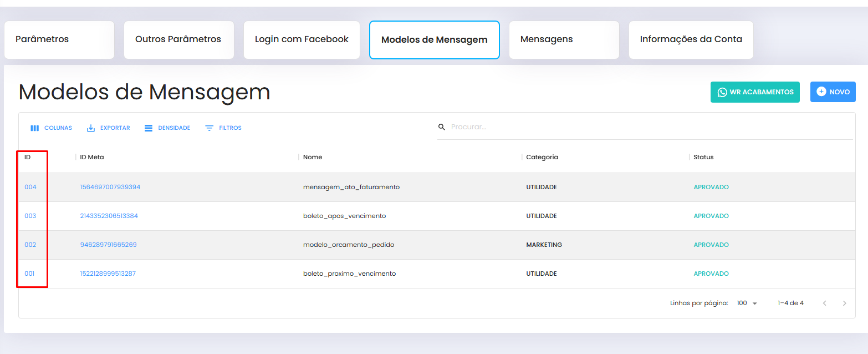This screenshot has width=868, height=354.
Task: Sort by the Nome column header
Action: (x=313, y=158)
